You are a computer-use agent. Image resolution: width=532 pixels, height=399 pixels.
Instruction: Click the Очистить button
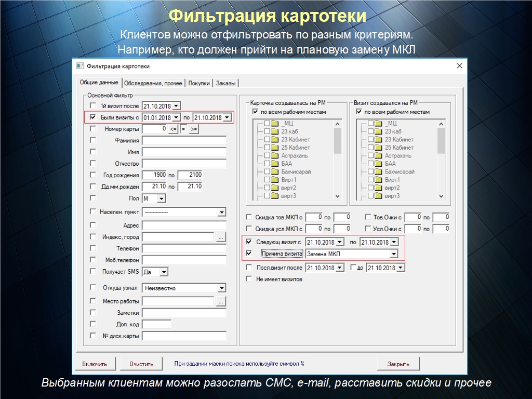tap(141, 364)
